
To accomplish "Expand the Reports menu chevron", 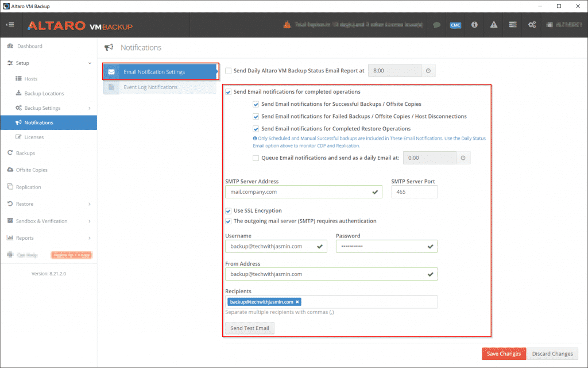I will pos(90,238).
